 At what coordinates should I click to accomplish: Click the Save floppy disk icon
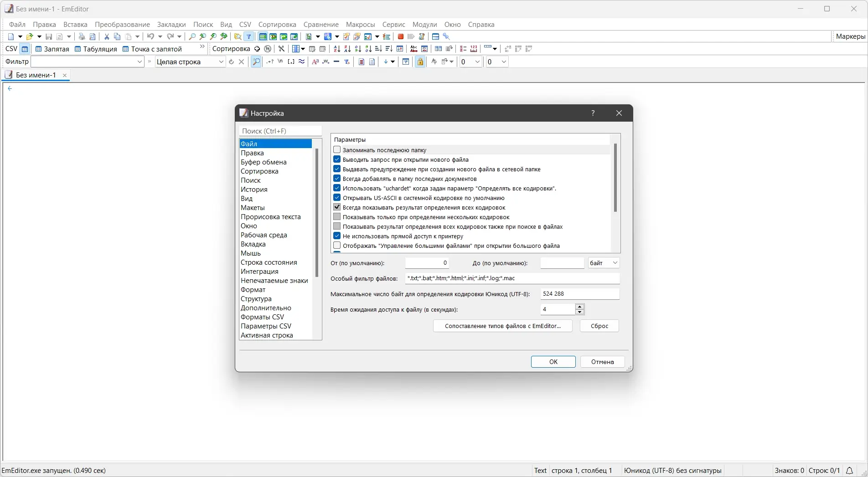coord(49,36)
